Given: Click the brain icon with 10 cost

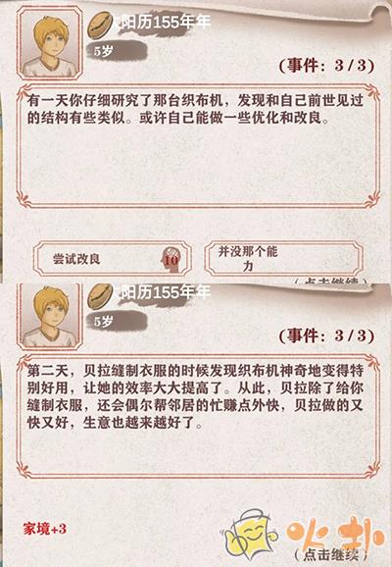Looking at the screenshot, I should 171,259.
